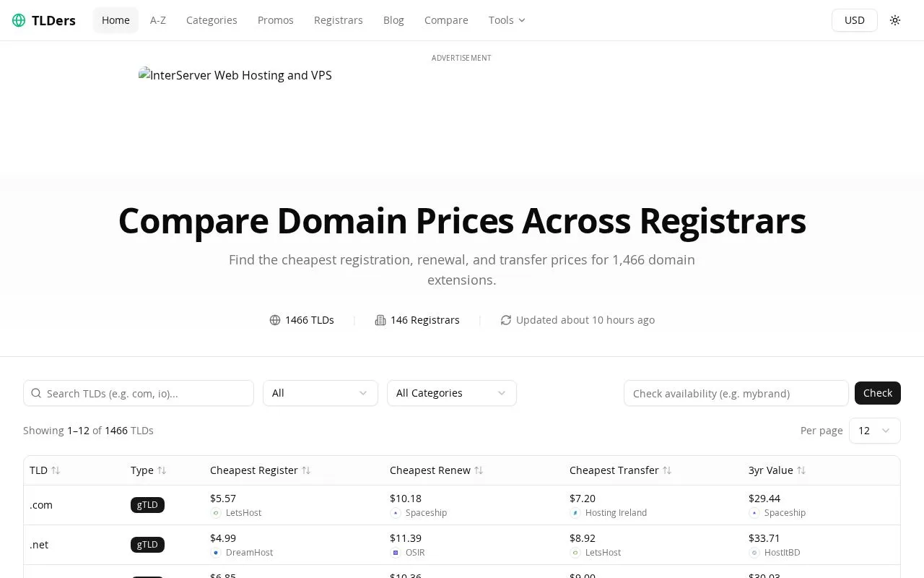Viewport: 924px width, 578px height.
Task: Sort by Cheapest Register arrows icon
Action: [306, 470]
